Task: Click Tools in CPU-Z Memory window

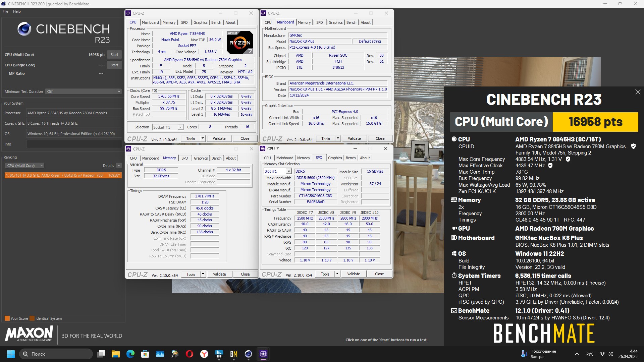Action: 191,274
